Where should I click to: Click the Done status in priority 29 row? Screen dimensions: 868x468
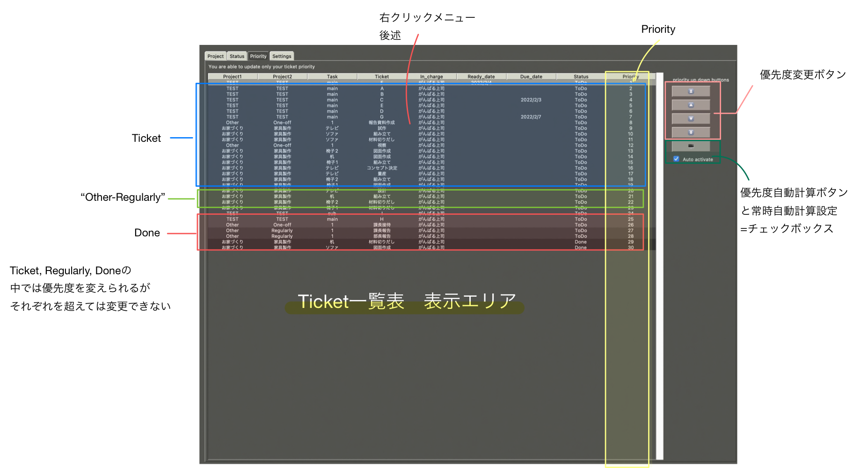click(581, 242)
